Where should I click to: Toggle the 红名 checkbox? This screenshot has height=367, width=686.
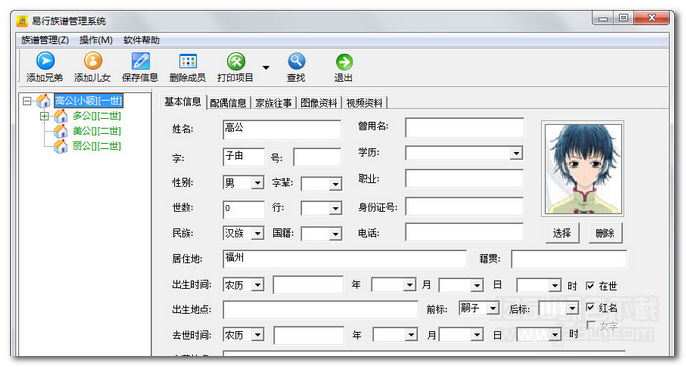tap(590, 308)
